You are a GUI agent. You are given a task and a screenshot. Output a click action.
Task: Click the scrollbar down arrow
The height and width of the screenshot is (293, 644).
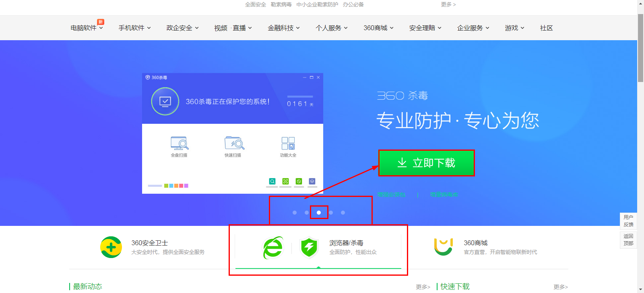click(x=640, y=289)
